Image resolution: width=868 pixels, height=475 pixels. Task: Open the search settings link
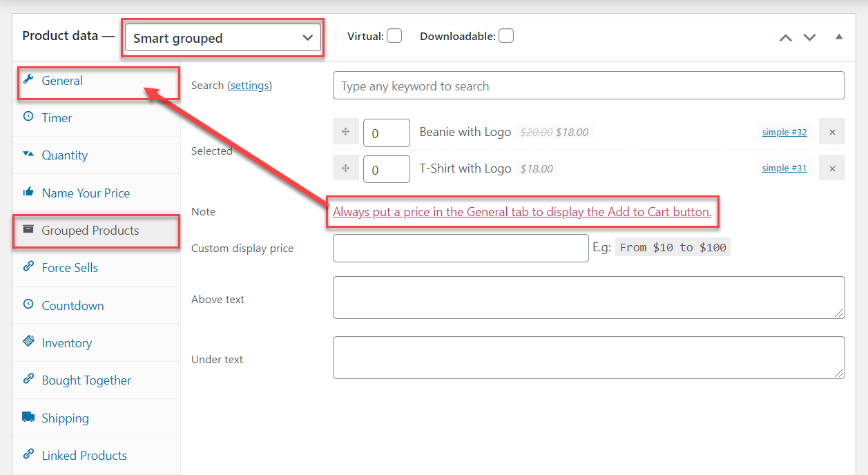pyautogui.click(x=249, y=85)
